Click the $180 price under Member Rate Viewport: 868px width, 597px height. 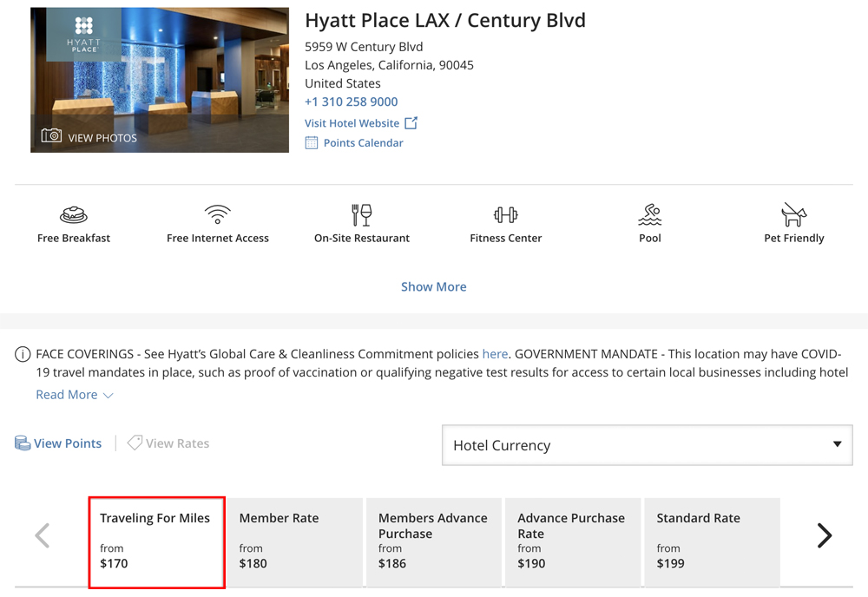point(253,564)
